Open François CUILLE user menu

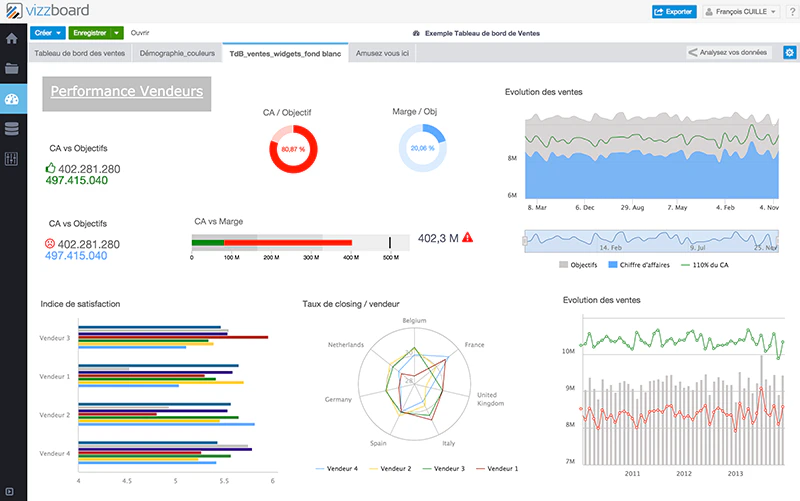741,11
